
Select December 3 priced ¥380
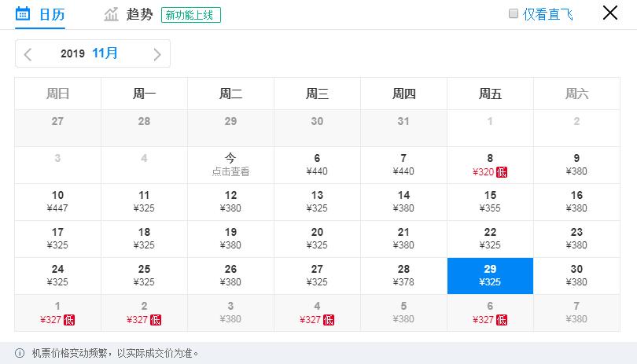pyautogui.click(x=230, y=313)
